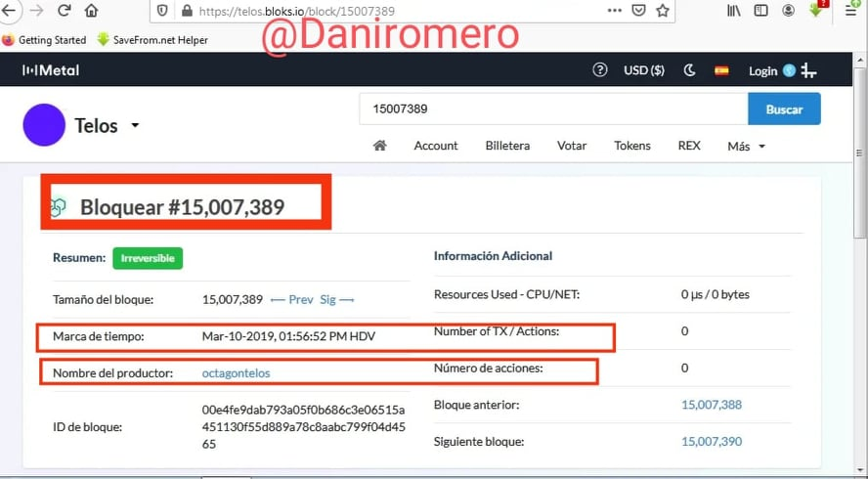Go to next block via Sig link
The height and width of the screenshot is (479, 868).
337,299
